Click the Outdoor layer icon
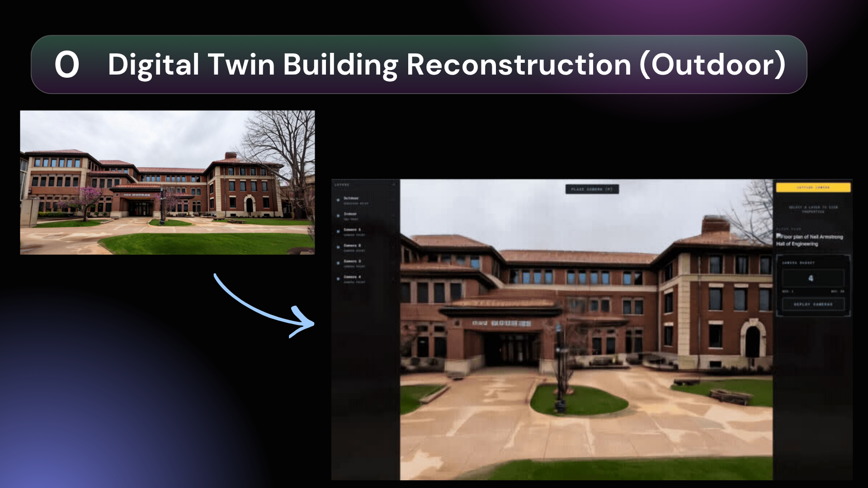The image size is (868, 488). (338, 200)
